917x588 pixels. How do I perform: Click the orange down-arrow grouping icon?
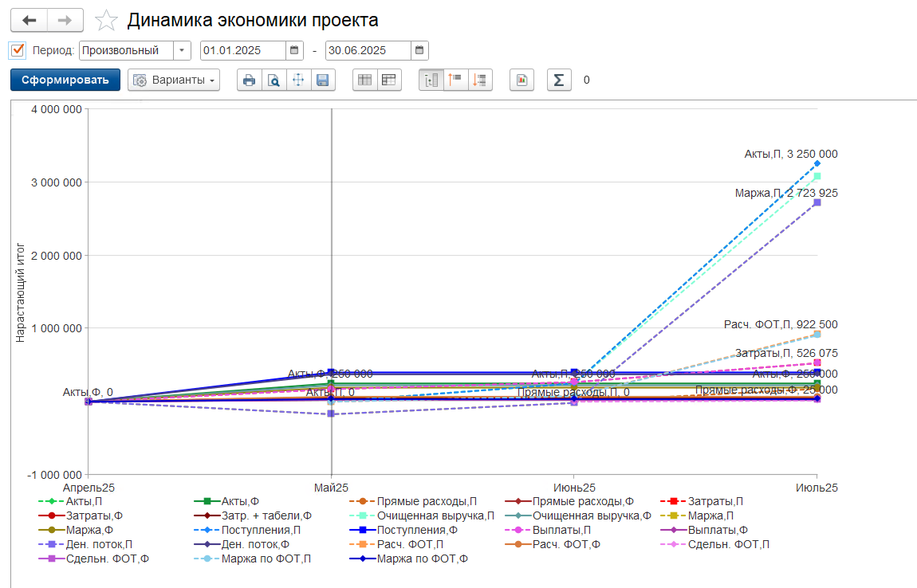480,80
